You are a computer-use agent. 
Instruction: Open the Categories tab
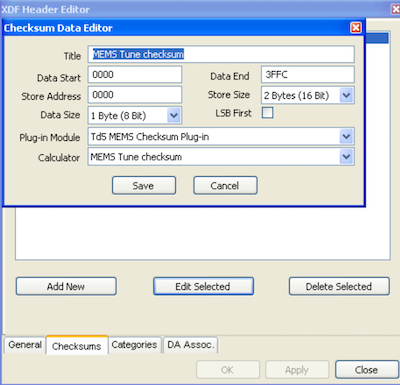[x=134, y=345]
